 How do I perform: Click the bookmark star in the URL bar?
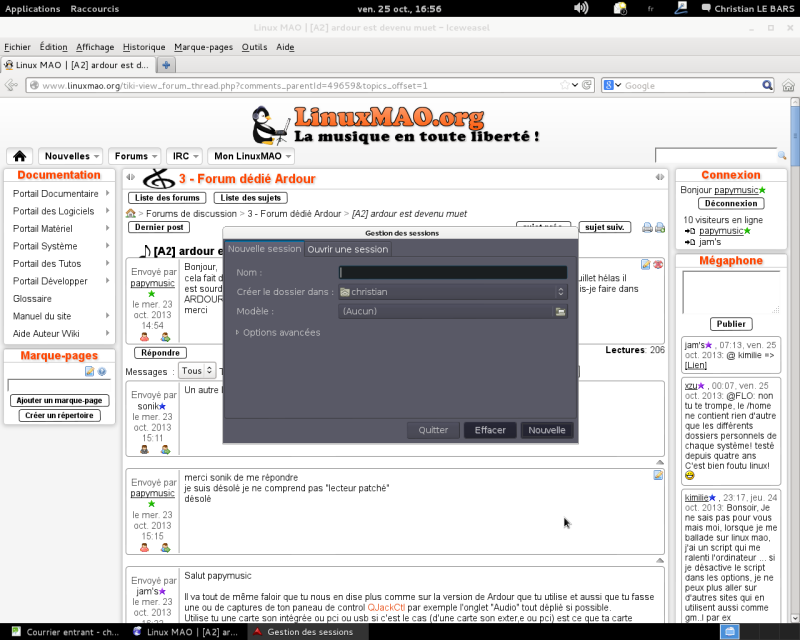click(564, 85)
